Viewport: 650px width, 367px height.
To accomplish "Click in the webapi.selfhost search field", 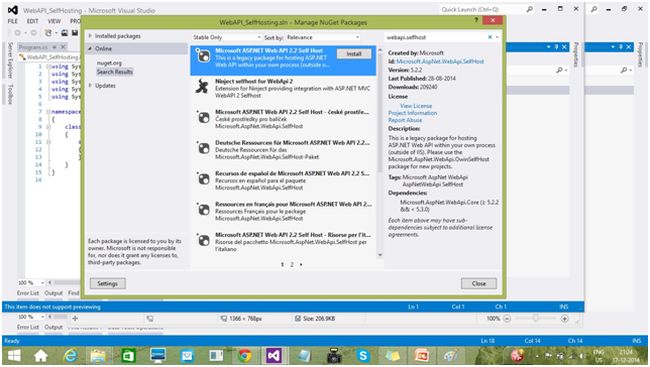I will (435, 37).
